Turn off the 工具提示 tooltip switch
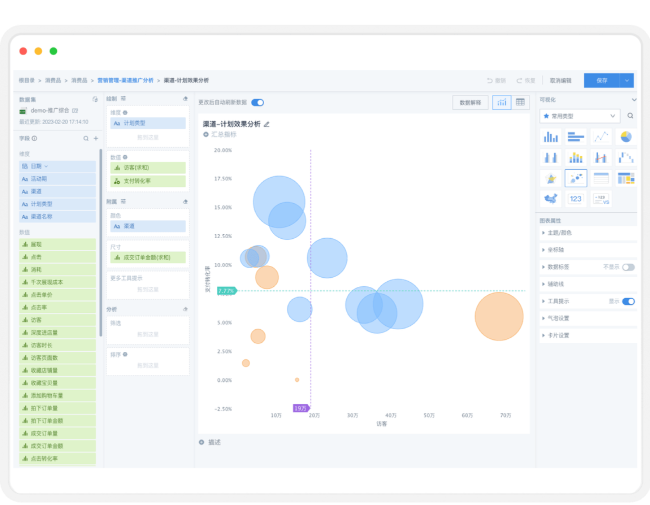 coord(628,301)
